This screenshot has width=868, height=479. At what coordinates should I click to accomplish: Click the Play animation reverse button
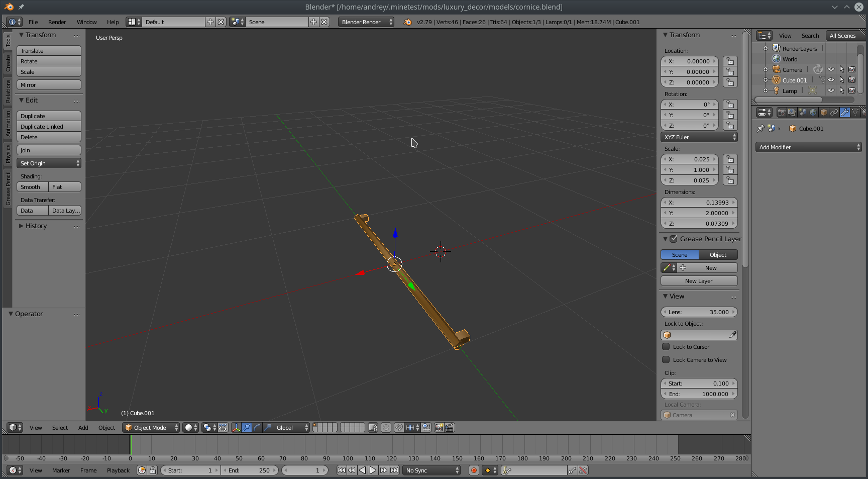tap(362, 470)
